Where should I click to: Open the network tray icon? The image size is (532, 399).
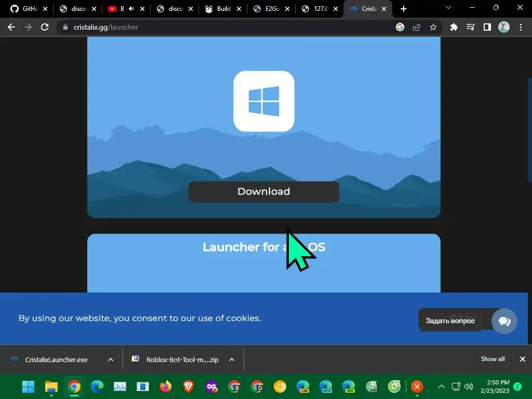click(456, 387)
